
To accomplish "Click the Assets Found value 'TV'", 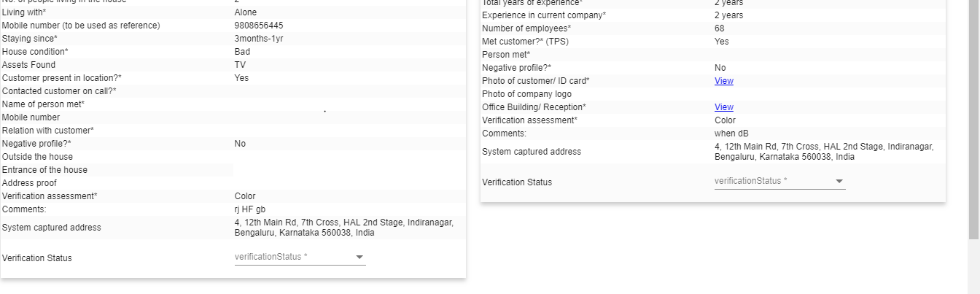I will tap(240, 65).
